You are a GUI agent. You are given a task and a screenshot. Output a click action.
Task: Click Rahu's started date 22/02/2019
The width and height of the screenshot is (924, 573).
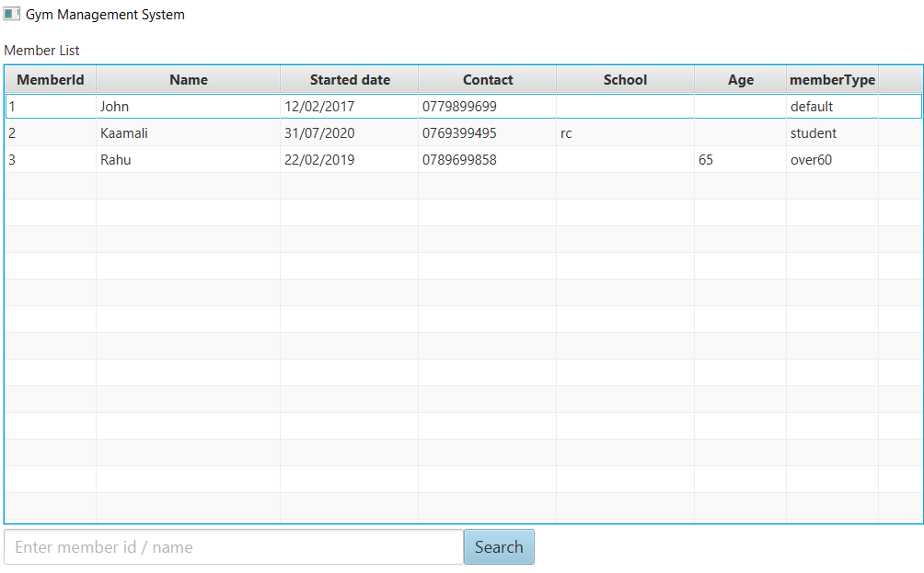[x=319, y=160]
